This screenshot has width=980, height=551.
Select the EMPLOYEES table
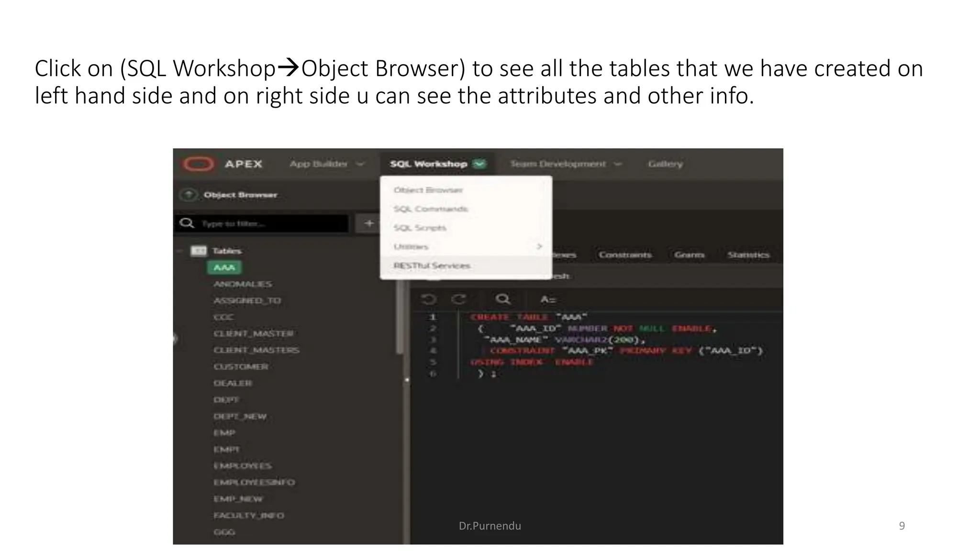tap(242, 466)
